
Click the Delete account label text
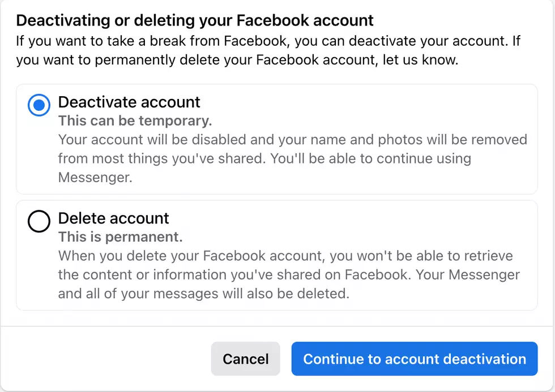pyautogui.click(x=112, y=218)
